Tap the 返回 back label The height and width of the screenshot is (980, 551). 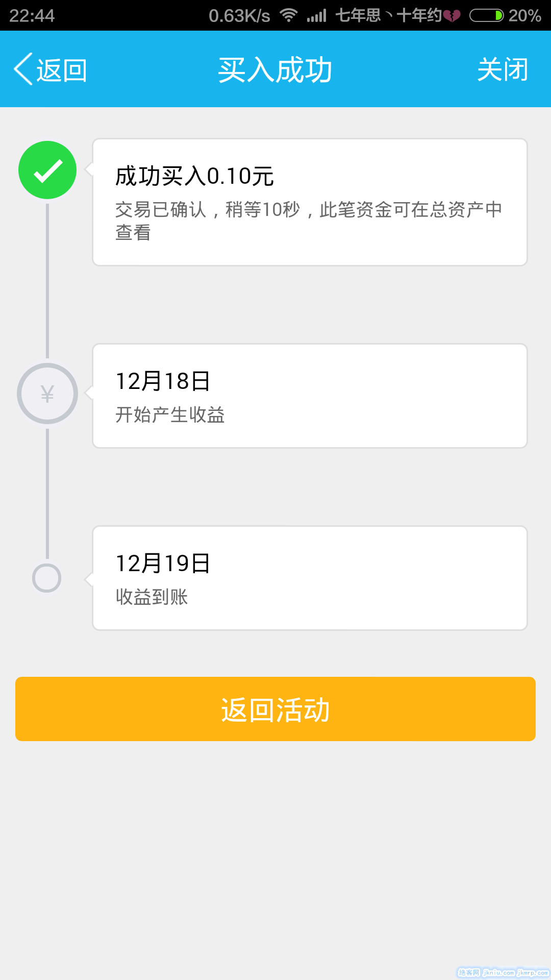point(61,70)
